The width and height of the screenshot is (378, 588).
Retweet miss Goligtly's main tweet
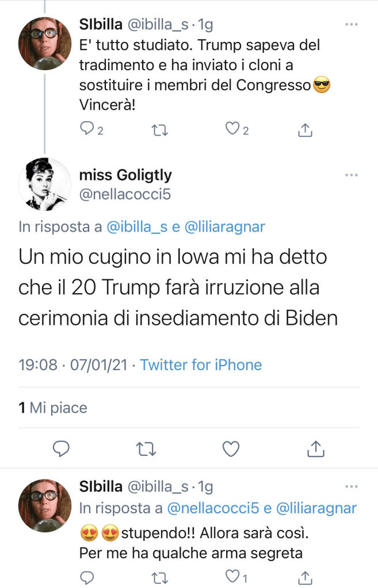tap(146, 448)
